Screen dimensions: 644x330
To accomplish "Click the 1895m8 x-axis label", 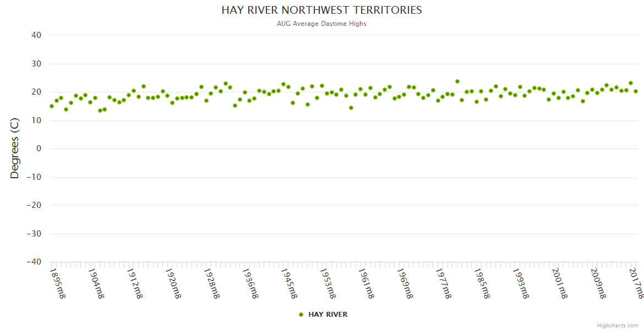I will coord(58,283).
